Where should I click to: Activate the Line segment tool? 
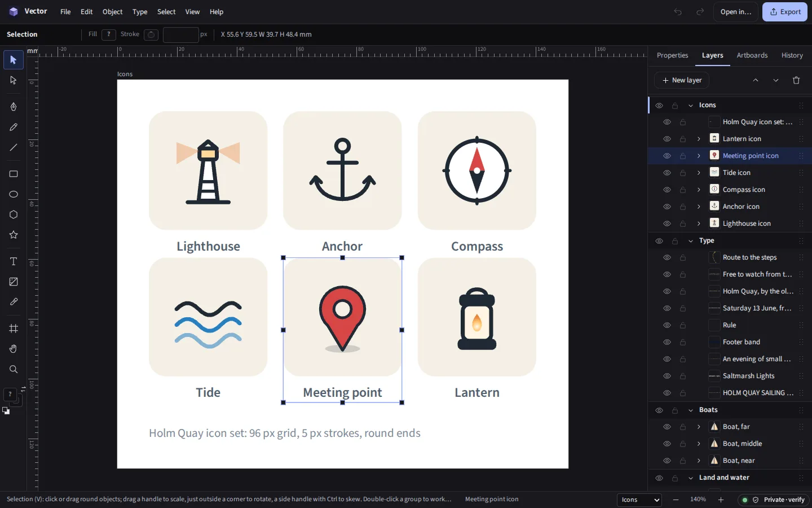tap(14, 147)
